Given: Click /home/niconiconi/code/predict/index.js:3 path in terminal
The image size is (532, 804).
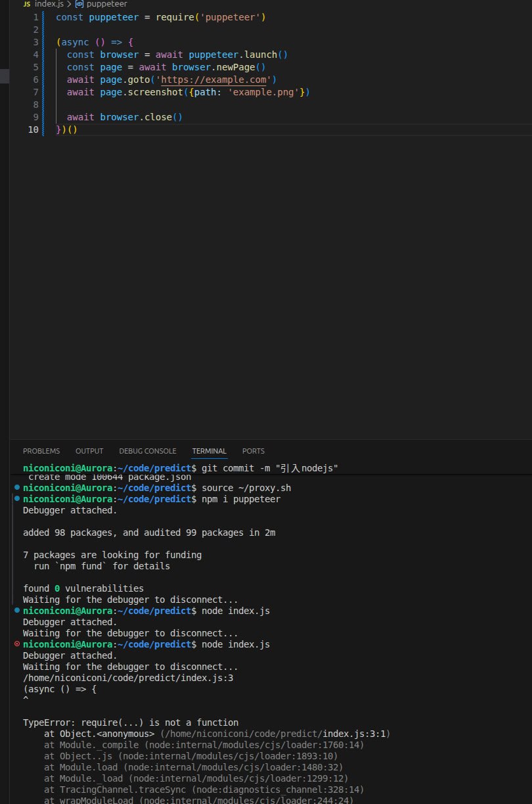Looking at the screenshot, I should click(128, 678).
